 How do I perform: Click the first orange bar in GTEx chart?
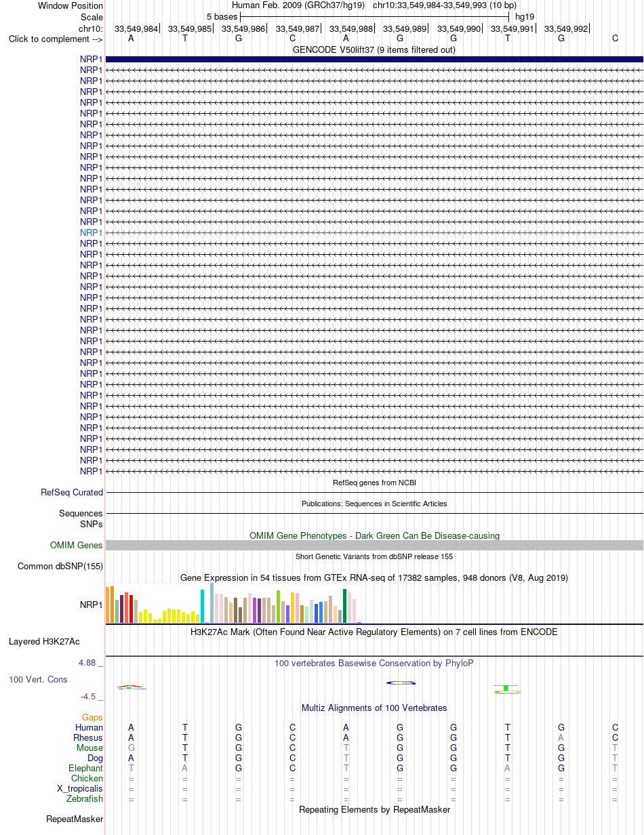point(108,605)
